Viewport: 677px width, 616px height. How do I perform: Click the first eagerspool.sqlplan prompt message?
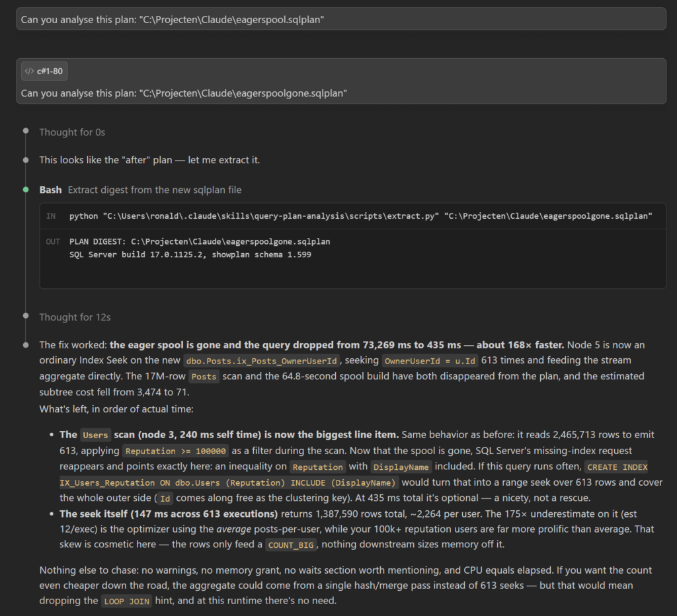click(341, 19)
